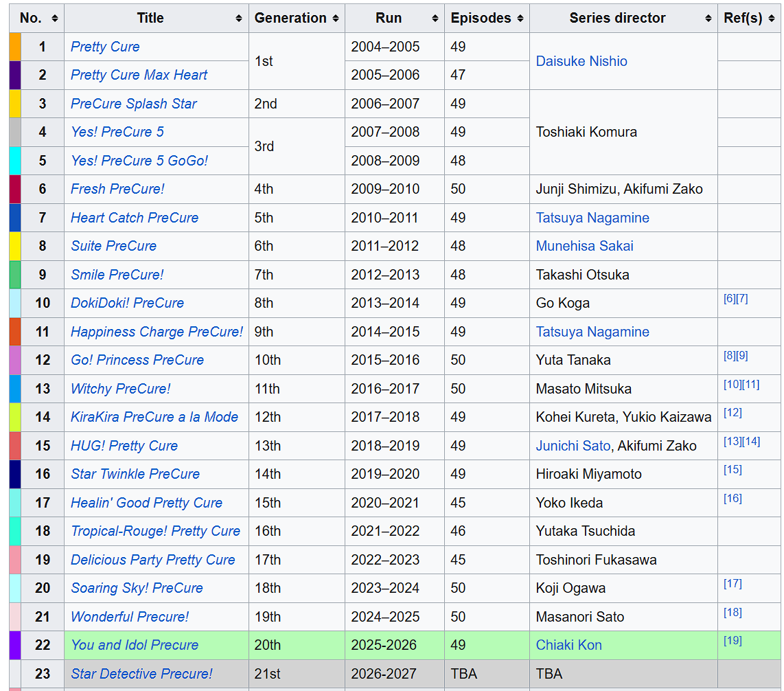Open Junichi Sato director link
Image resolution: width=784 pixels, height=691 pixels.
573,446
